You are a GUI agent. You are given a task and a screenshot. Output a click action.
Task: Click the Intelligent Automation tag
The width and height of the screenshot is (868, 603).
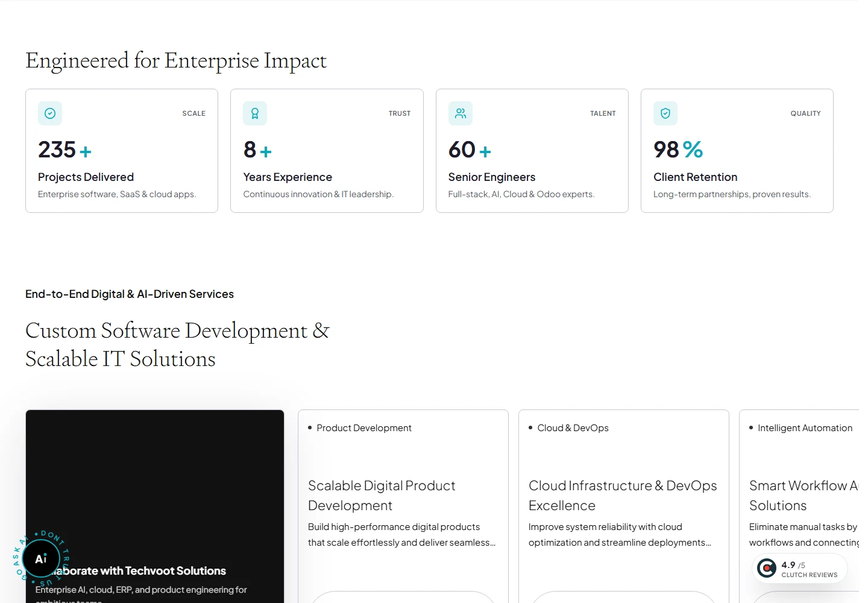tap(805, 428)
